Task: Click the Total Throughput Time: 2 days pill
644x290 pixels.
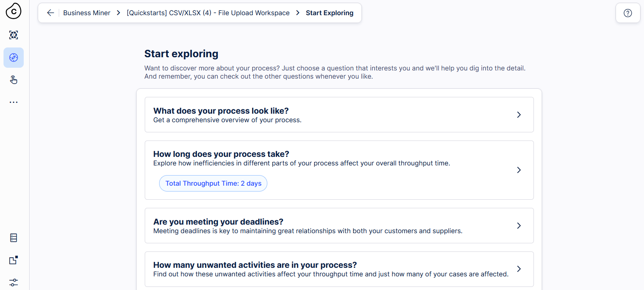Action: coord(213,183)
